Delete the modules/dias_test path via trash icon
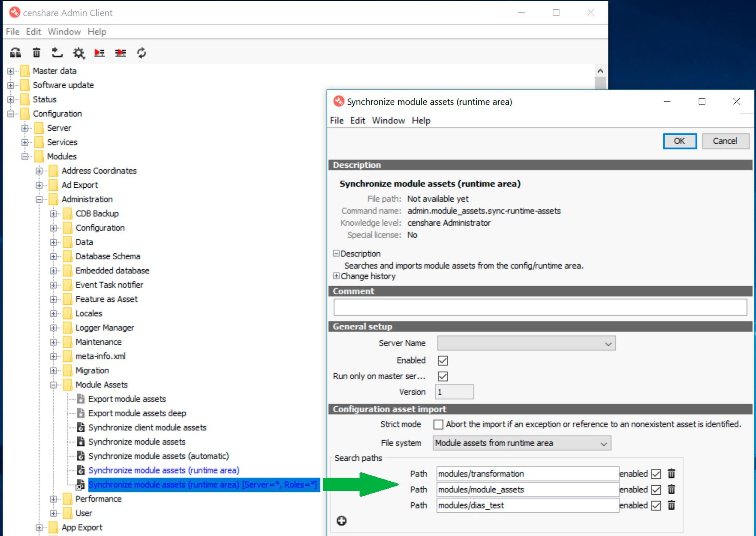Image resolution: width=756 pixels, height=536 pixels. pyautogui.click(x=671, y=505)
